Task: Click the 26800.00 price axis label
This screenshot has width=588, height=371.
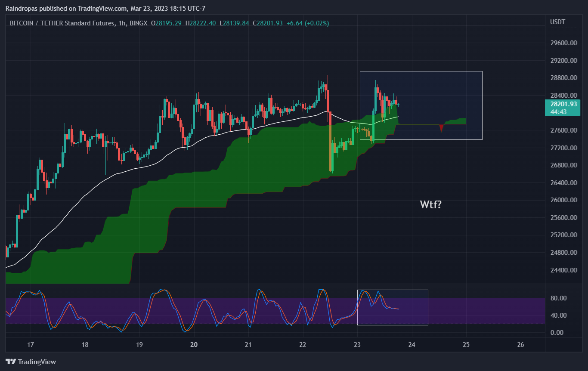Action: [x=563, y=165]
